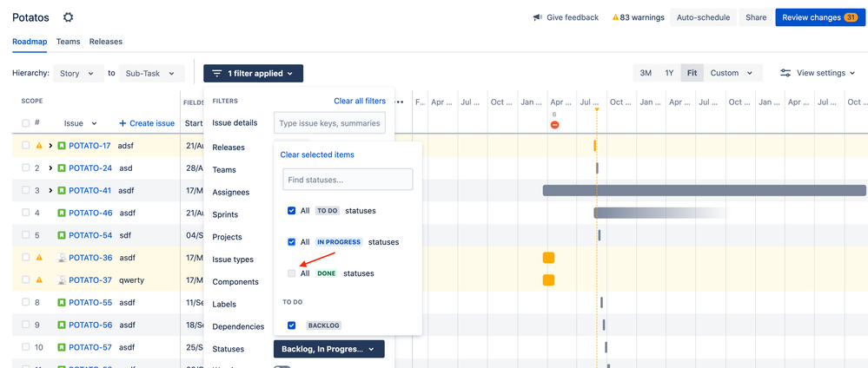This screenshot has height=368, width=868.
Task: Click the POTATO-41 grey timeline bar
Action: tap(704, 190)
